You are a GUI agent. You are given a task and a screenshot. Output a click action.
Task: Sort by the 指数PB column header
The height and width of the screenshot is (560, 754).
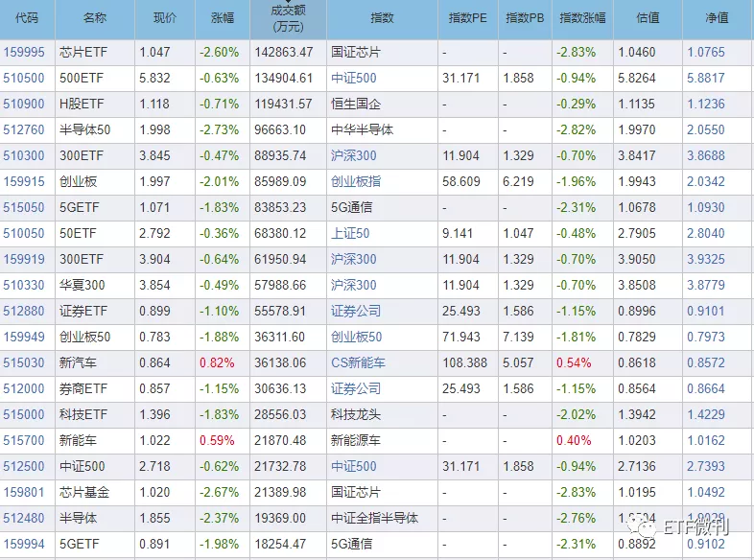[x=525, y=18]
